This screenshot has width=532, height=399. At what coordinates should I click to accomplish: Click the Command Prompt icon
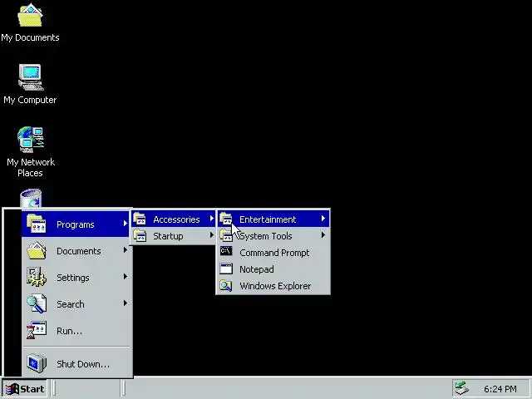point(226,251)
